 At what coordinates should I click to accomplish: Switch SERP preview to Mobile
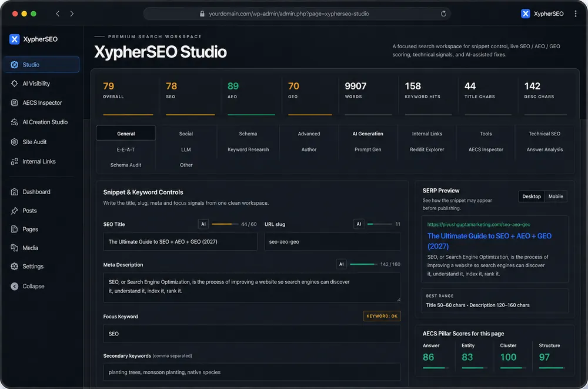(556, 197)
